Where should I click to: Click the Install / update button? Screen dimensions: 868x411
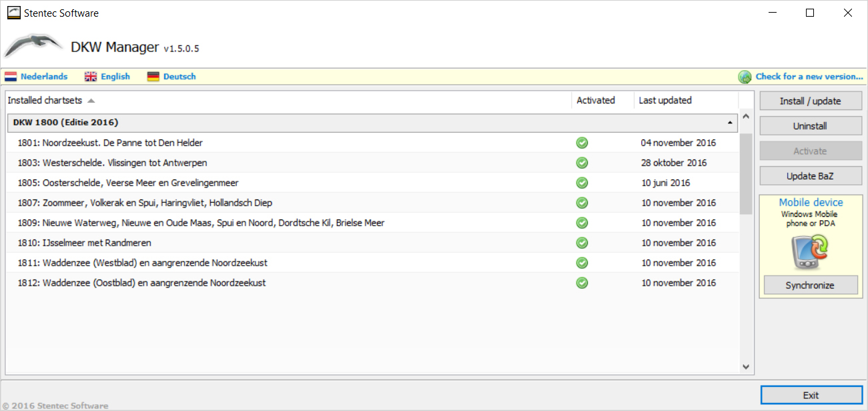point(811,101)
